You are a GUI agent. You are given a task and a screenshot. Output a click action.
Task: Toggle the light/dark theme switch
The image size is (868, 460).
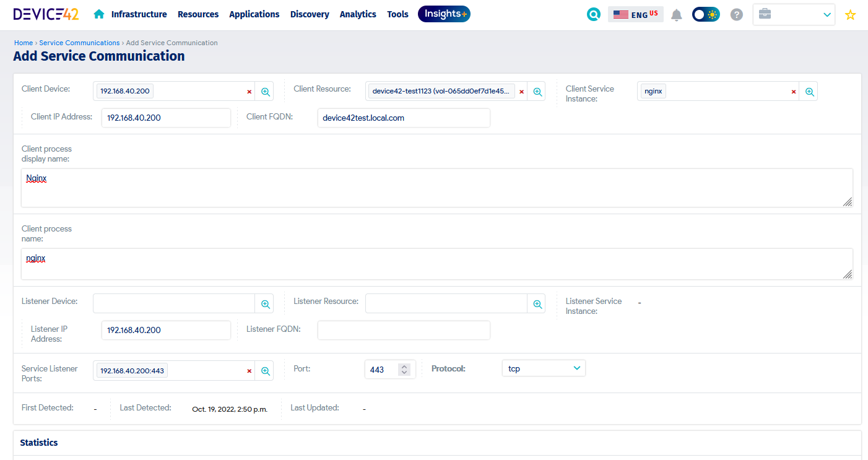point(706,14)
